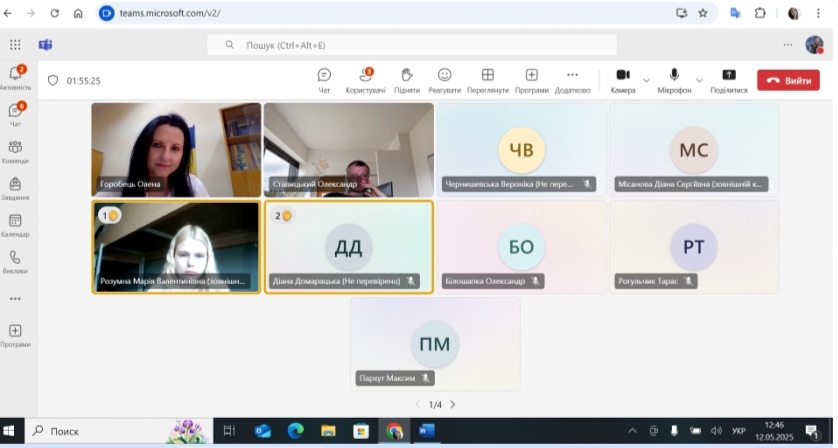Open Word from the Windows taskbar
The image size is (838, 448).
(427, 431)
